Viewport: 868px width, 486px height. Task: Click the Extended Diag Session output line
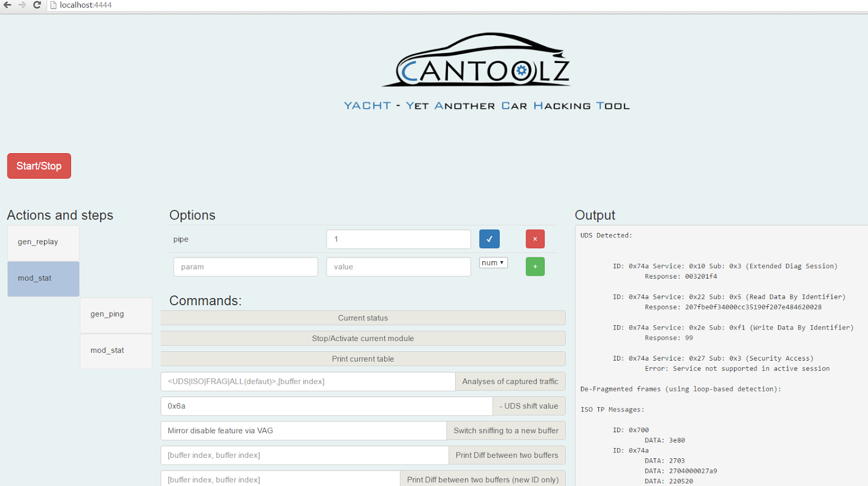[725, 266]
